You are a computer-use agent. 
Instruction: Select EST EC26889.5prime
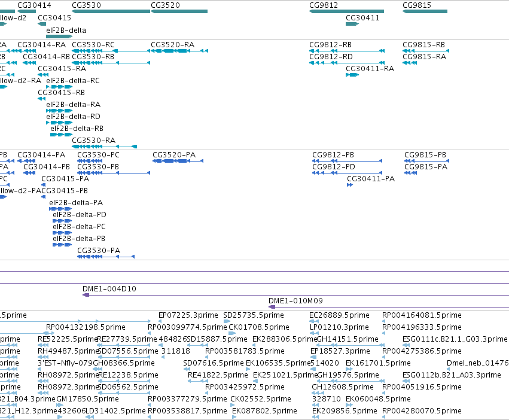point(339,315)
